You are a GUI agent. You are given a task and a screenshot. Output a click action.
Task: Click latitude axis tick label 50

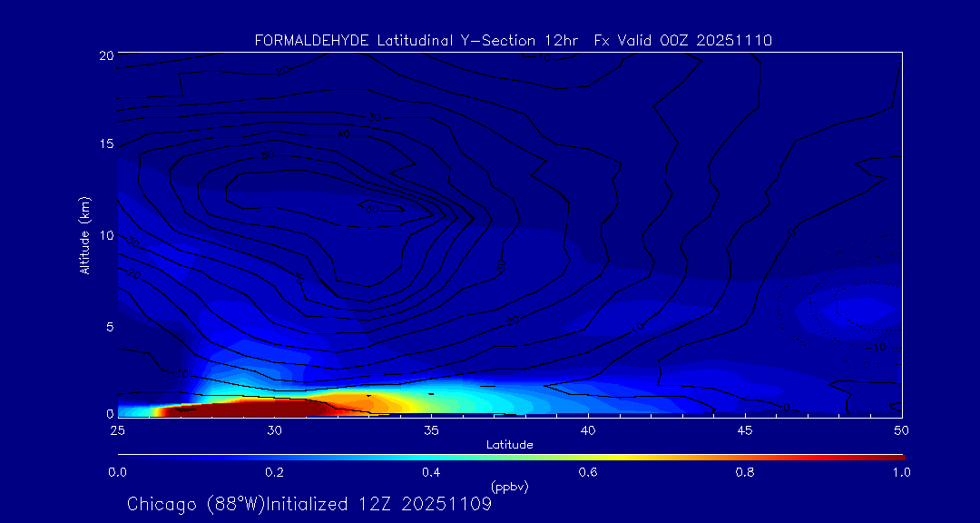click(x=902, y=430)
